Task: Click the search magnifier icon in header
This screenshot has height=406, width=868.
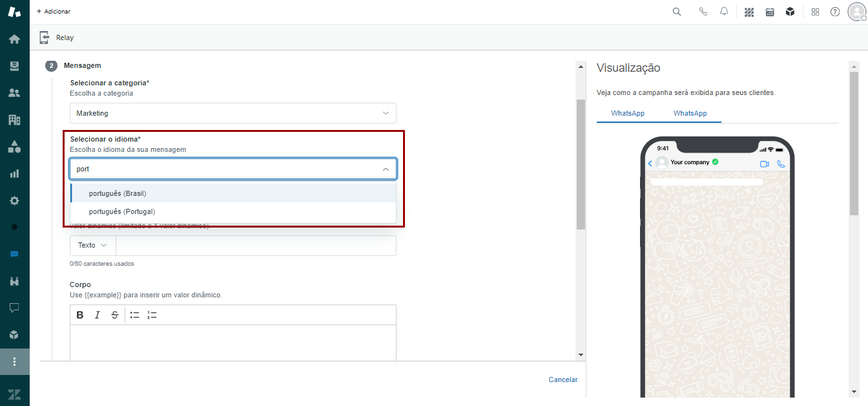Action: coord(677,12)
